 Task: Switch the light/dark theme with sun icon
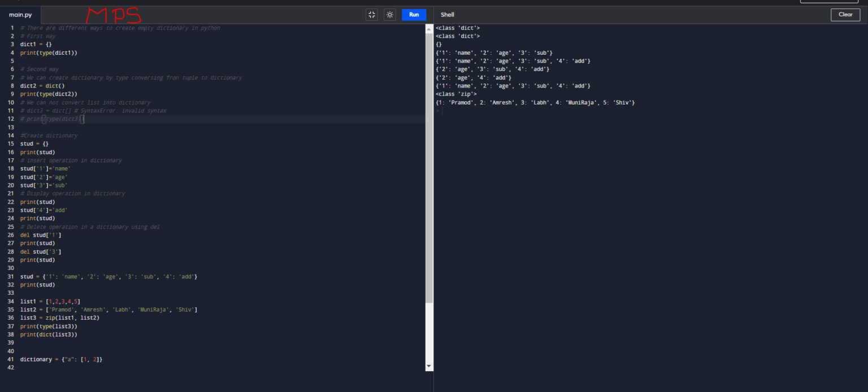(390, 15)
